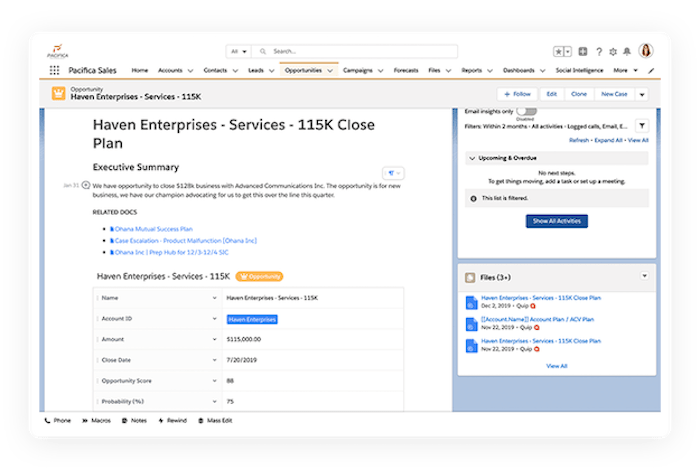
Task: Open the Files panel dropdown arrow
Action: point(644,275)
